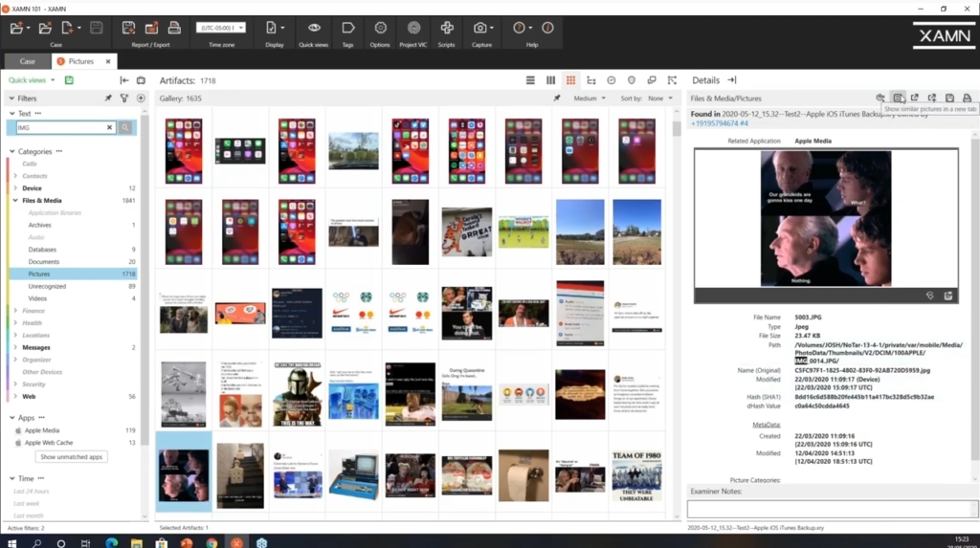Expand the Messages category

tap(15, 347)
